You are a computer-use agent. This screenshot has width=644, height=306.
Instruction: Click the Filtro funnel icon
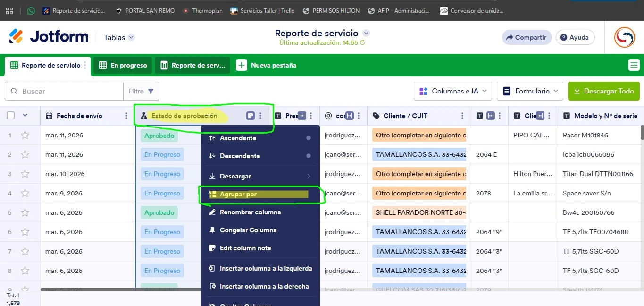[151, 91]
